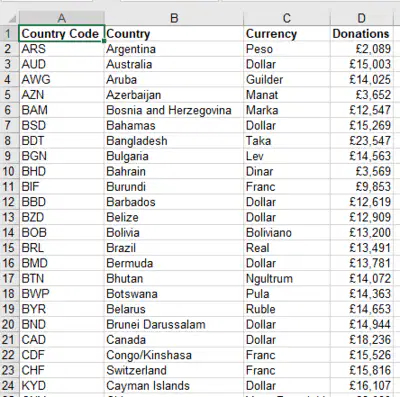Select row 12 header
This screenshot has width=400, height=397.
9,202
